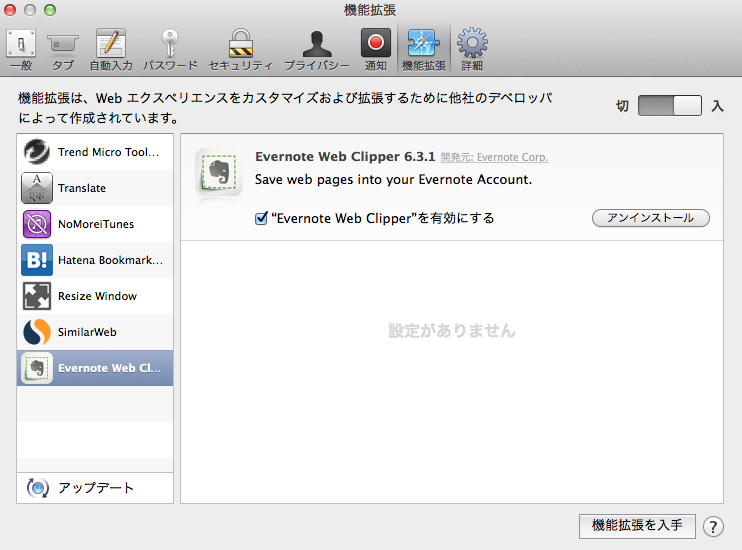This screenshot has height=550, width=742.
Task: Open the Evernote Corp. developer link
Action: [511, 157]
